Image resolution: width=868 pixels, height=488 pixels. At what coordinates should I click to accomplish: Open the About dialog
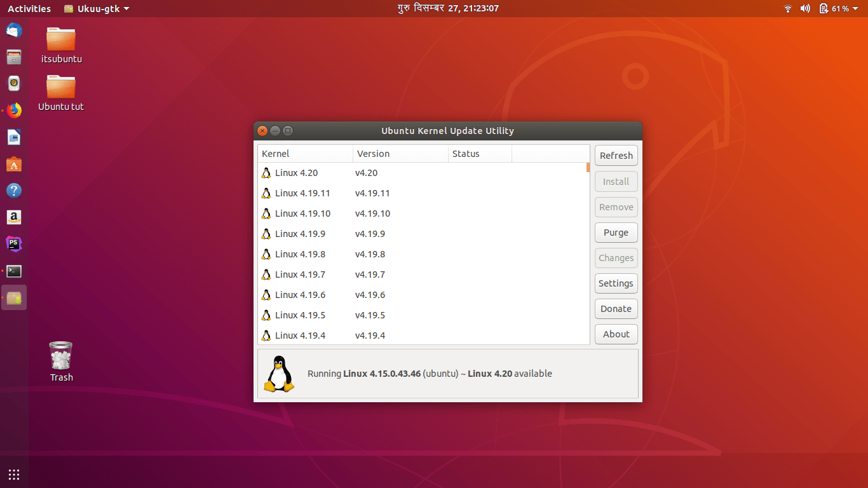[616, 334]
